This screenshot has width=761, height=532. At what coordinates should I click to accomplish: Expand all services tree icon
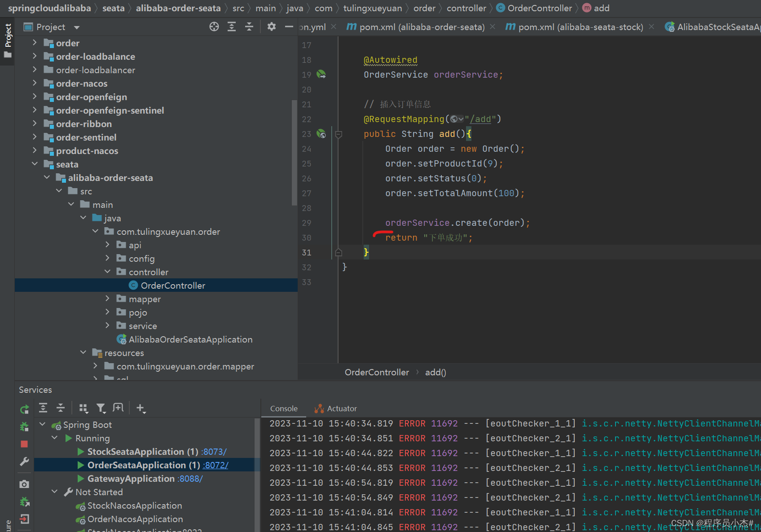coord(43,408)
